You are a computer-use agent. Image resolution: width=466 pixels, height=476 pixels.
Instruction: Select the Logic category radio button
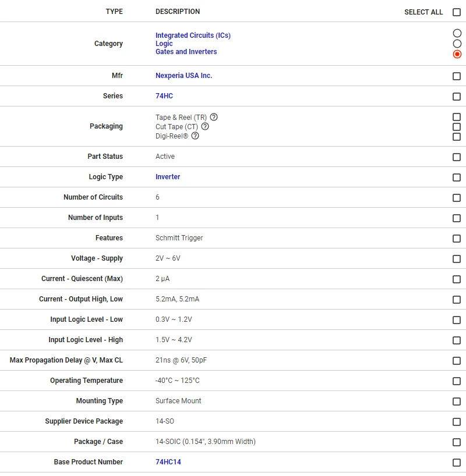coord(457,44)
